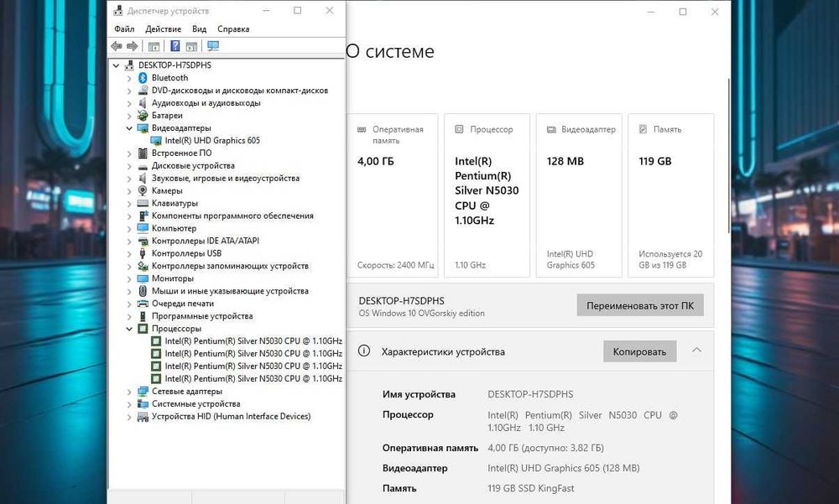Collapse the Процессоры tree branch
839x504 pixels.
[x=129, y=329]
